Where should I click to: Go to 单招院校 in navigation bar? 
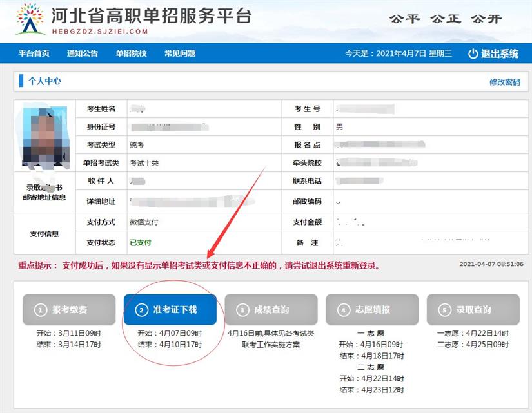pos(132,53)
